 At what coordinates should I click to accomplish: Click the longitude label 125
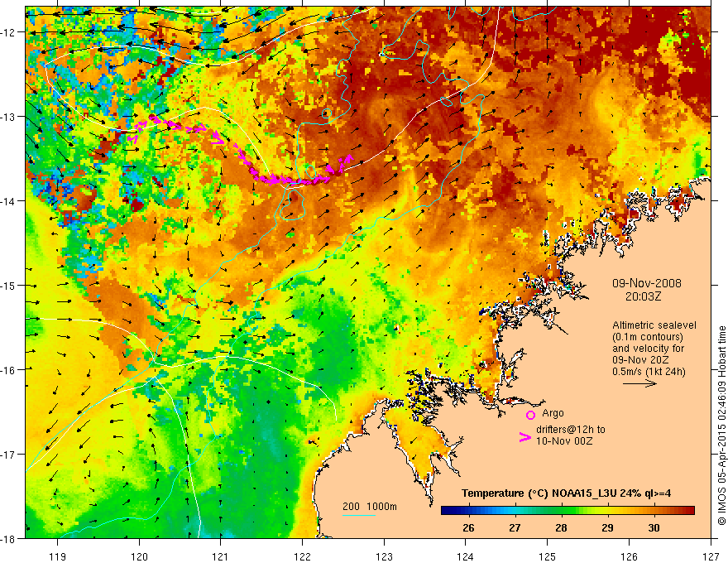tap(548, 556)
